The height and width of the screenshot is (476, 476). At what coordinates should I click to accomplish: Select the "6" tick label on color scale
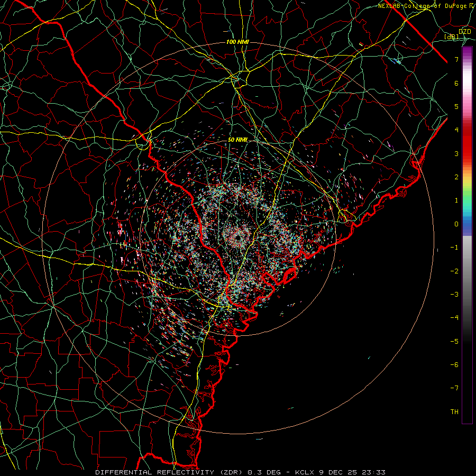[456, 83]
